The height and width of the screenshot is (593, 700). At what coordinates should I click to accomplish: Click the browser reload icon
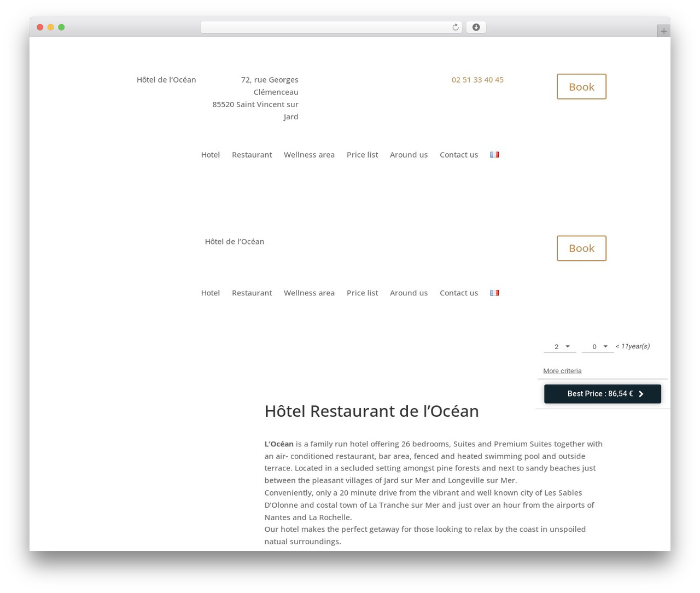455,27
